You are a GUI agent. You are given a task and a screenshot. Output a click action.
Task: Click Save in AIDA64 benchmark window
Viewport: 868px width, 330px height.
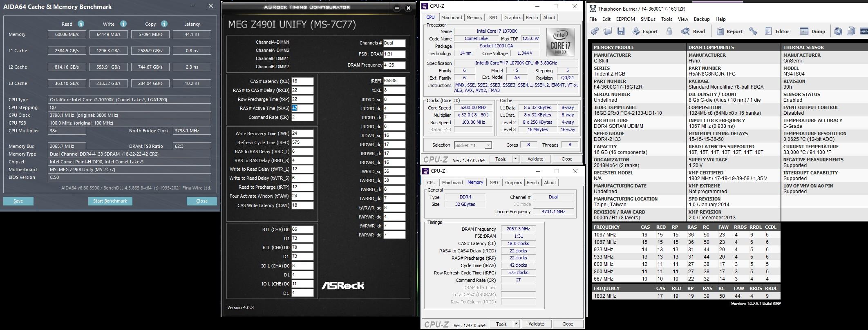tap(18, 201)
